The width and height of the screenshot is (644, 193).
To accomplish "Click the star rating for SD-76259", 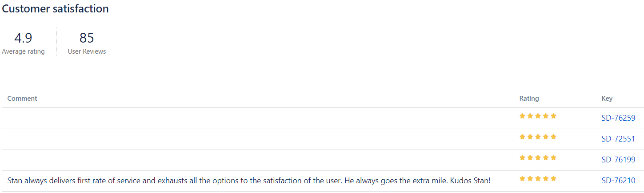I will pos(538,116).
